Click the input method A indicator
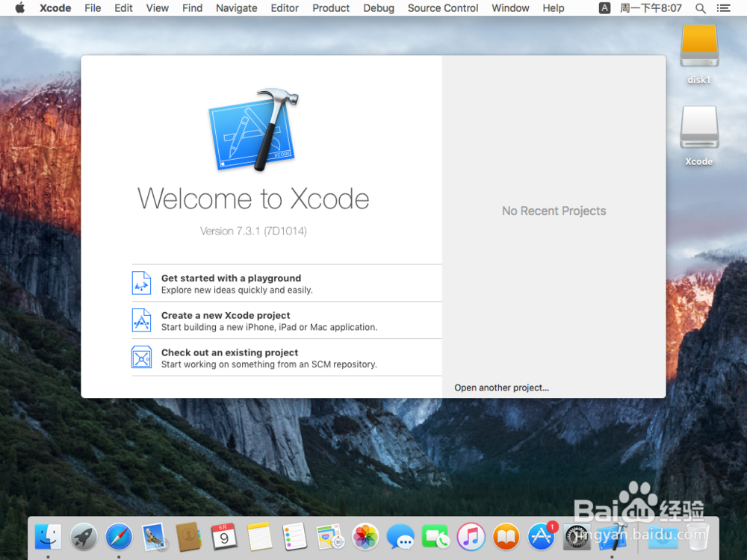This screenshot has width=747, height=560. 604,8
